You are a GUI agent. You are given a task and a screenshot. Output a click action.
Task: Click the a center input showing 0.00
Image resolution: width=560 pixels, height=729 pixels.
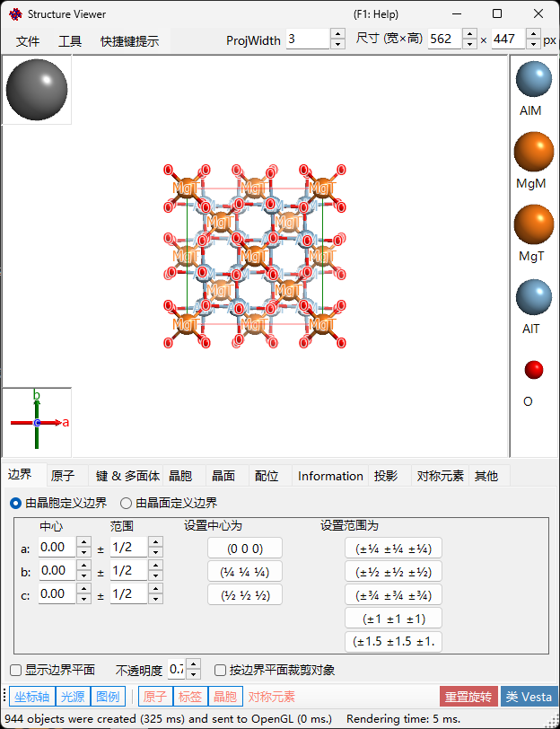57,548
